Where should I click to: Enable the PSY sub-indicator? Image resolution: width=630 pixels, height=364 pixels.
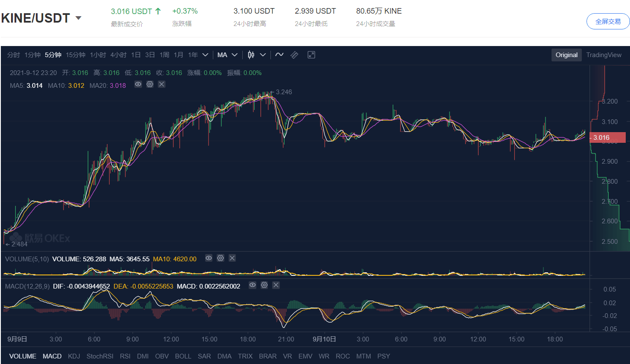pos(383,356)
